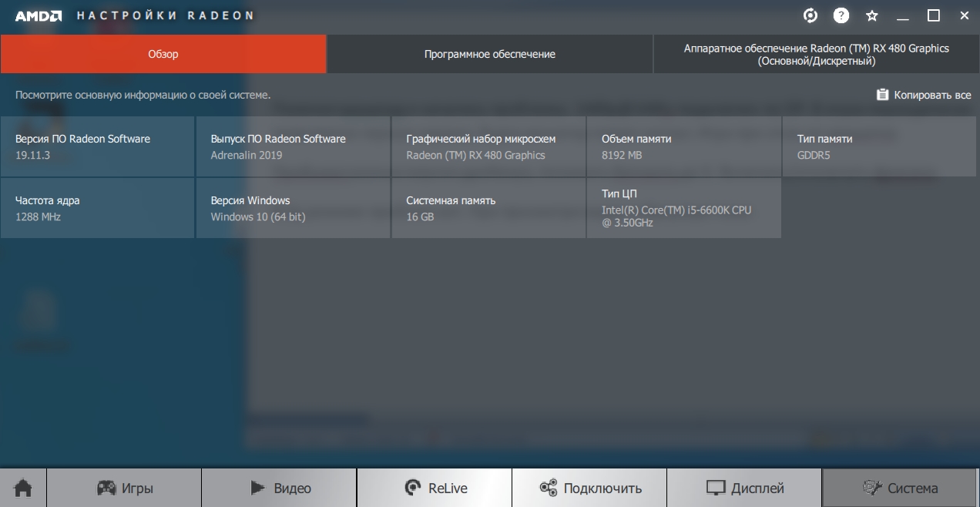Open the Подключить section

(589, 488)
